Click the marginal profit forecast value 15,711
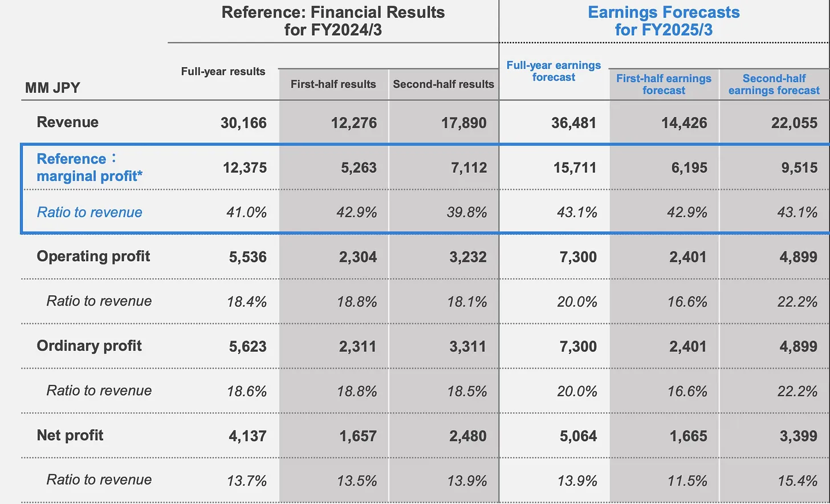 575,168
